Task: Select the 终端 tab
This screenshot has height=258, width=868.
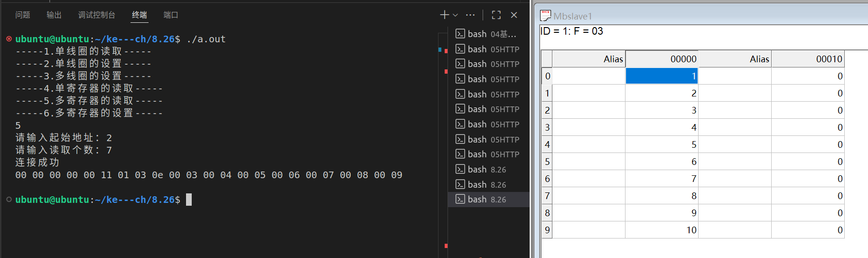Action: coord(140,15)
